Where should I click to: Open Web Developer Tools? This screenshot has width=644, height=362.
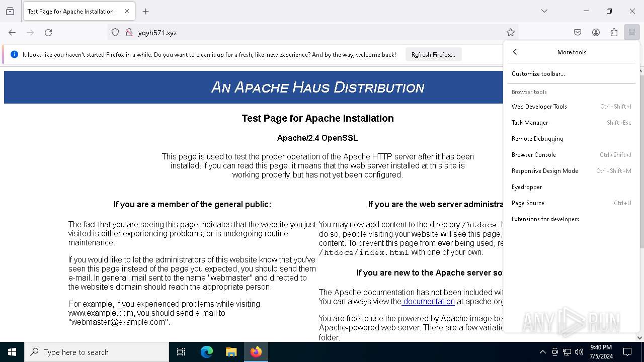coord(572,106)
